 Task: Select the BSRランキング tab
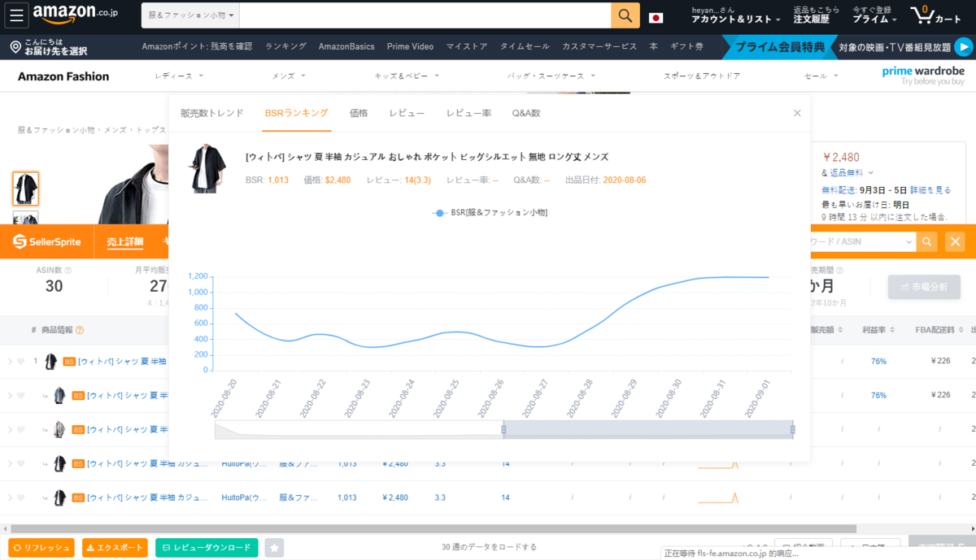coord(297,113)
